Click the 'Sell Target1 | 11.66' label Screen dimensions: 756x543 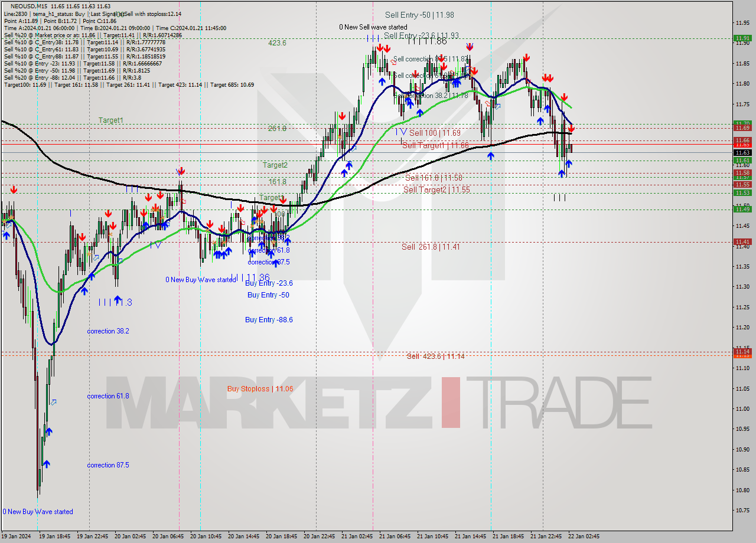(436, 145)
